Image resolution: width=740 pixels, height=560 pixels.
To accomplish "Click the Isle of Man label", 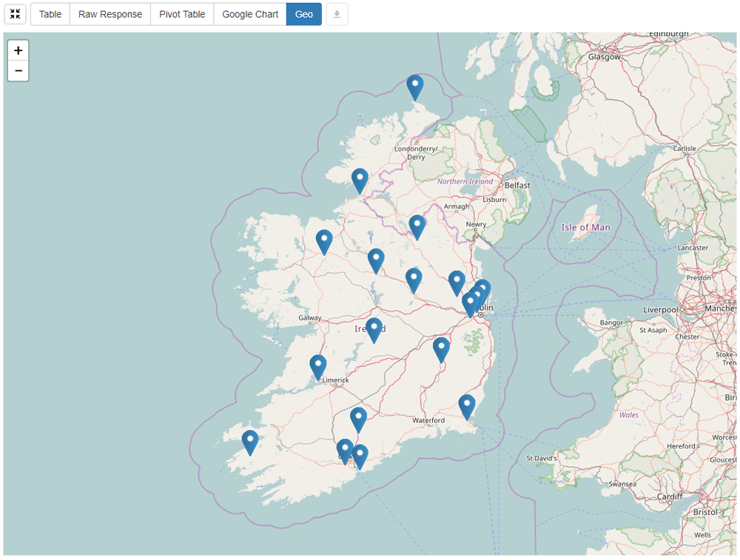I will [585, 227].
